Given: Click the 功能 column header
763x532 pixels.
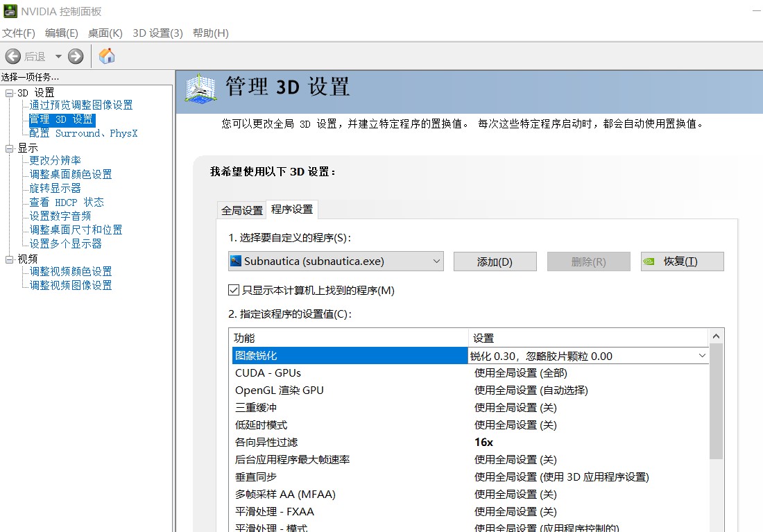Looking at the screenshot, I should pyautogui.click(x=348, y=338).
